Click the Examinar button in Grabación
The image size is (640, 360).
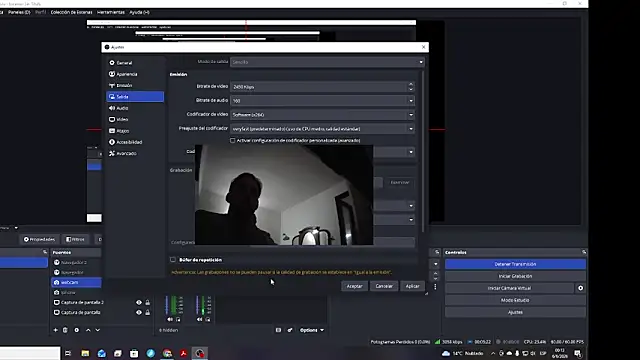point(400,182)
